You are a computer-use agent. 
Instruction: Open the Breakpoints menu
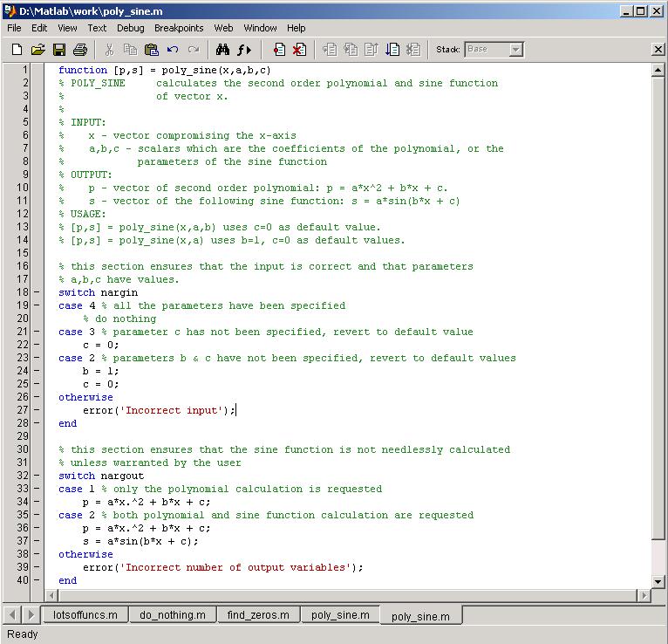tap(179, 28)
